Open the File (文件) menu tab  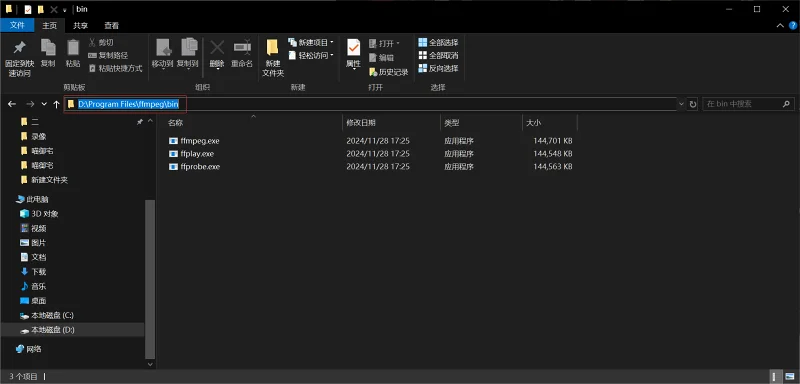pos(17,25)
